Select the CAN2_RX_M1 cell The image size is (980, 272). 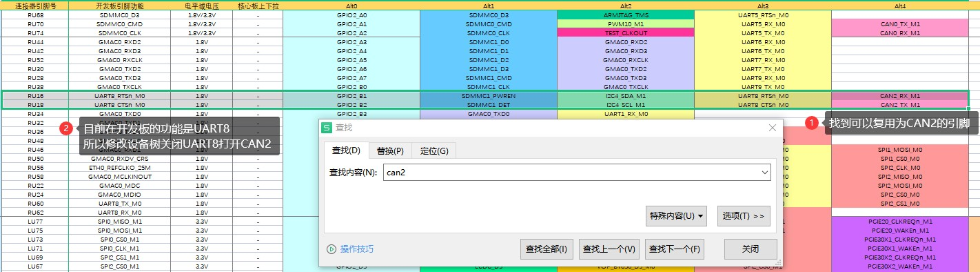pyautogui.click(x=900, y=96)
